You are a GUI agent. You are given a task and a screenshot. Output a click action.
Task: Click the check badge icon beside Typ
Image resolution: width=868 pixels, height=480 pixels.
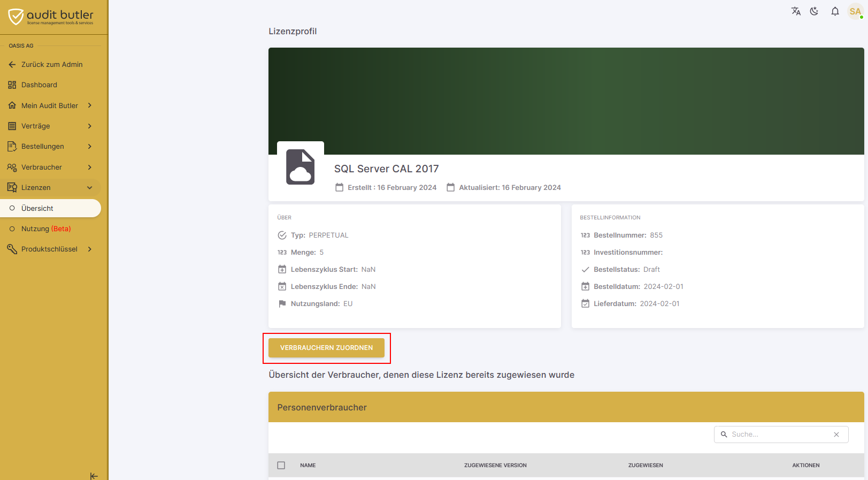point(282,235)
